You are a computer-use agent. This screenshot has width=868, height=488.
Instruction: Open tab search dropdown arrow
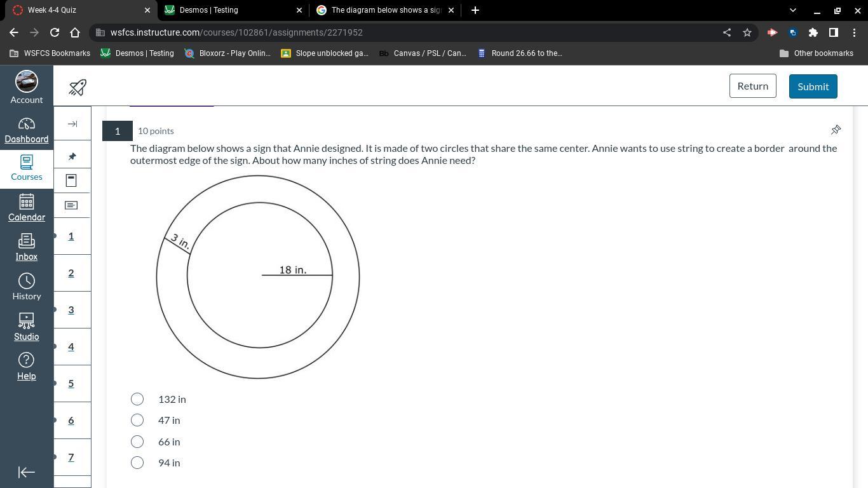792,10
